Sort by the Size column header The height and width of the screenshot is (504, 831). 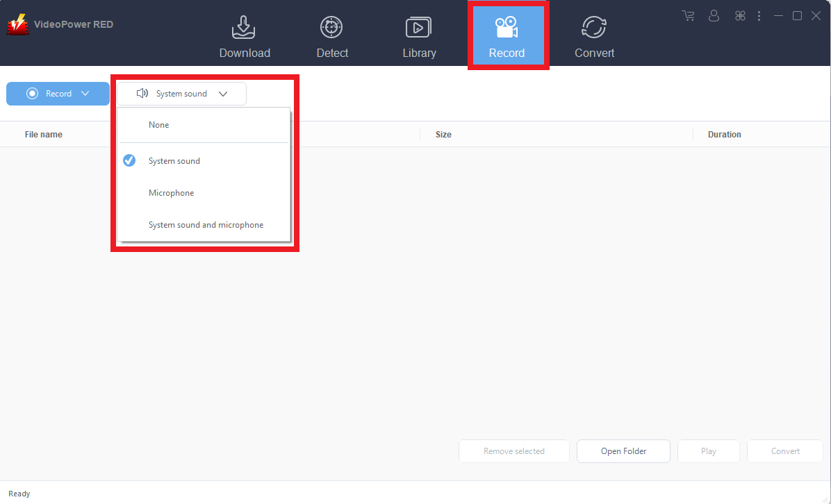click(x=443, y=135)
